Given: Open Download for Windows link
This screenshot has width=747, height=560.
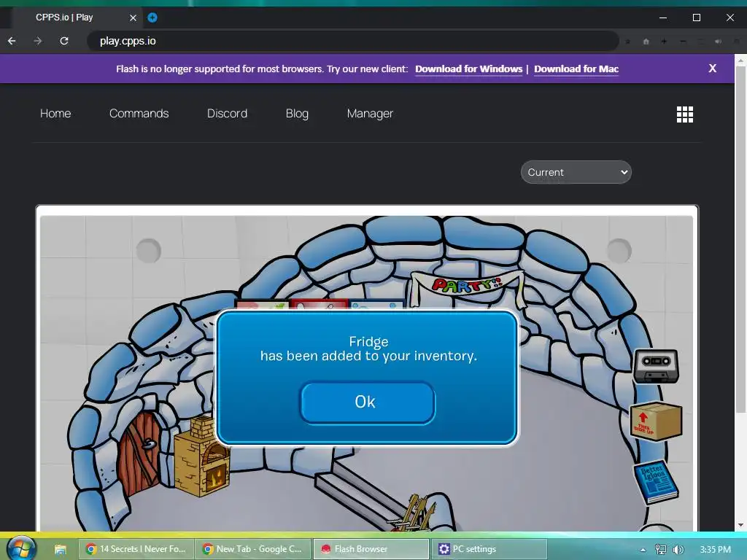Looking at the screenshot, I should pos(469,69).
